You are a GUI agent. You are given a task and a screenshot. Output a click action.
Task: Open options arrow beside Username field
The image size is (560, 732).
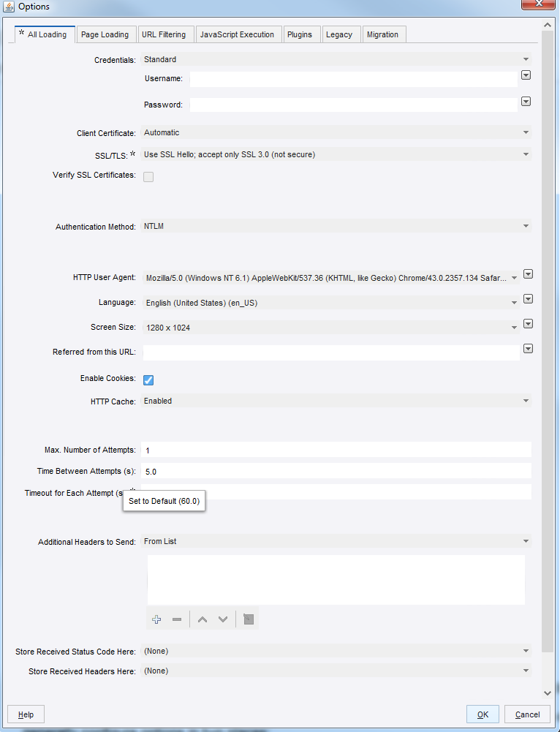pyautogui.click(x=526, y=75)
